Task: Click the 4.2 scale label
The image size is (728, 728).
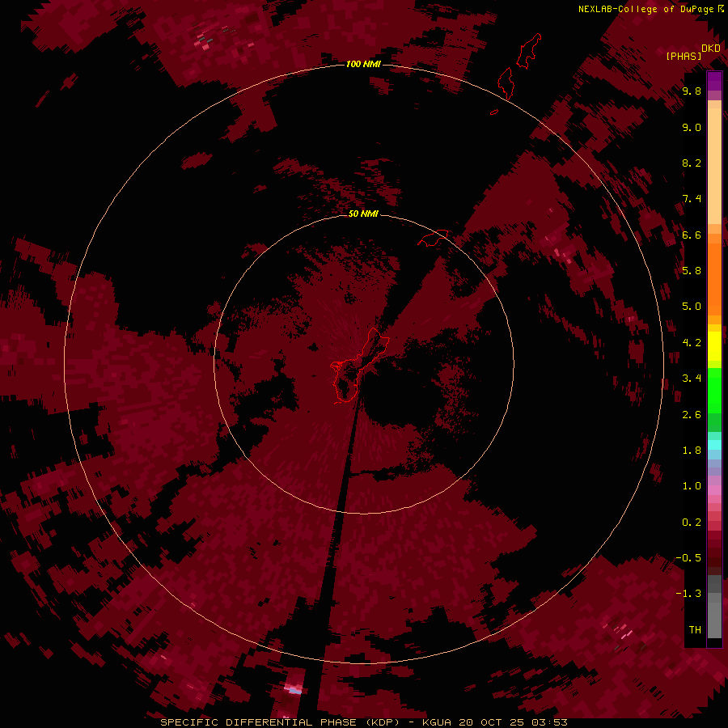Action: click(692, 343)
